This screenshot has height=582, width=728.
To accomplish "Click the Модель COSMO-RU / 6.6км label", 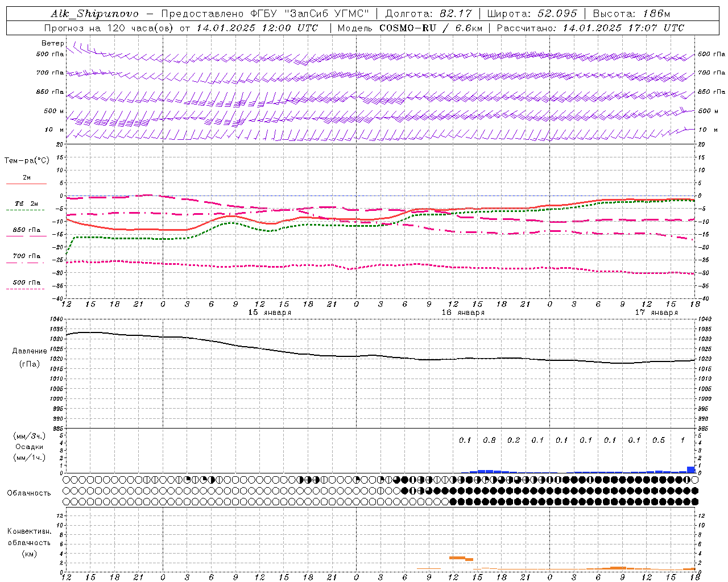I will [x=409, y=28].
